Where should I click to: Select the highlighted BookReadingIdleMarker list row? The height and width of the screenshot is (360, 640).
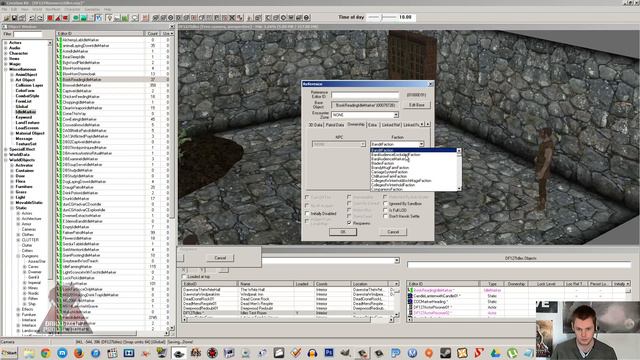(113, 80)
